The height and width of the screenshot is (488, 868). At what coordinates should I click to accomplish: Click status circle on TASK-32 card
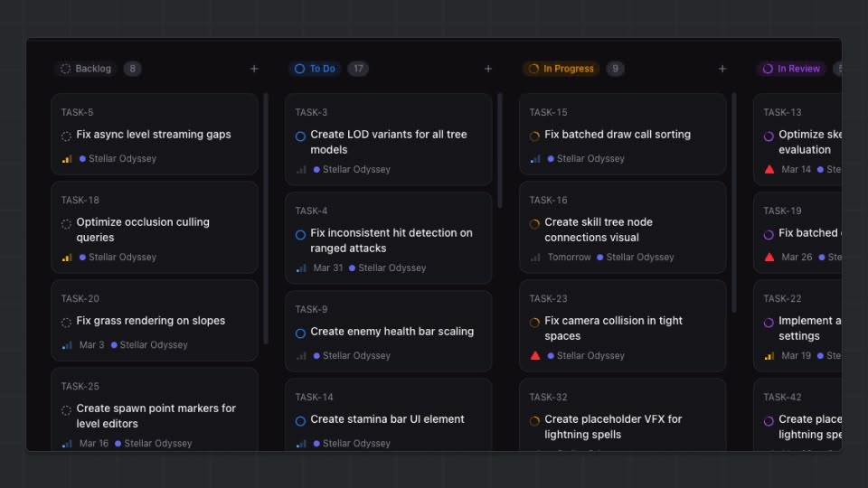pyautogui.click(x=534, y=421)
